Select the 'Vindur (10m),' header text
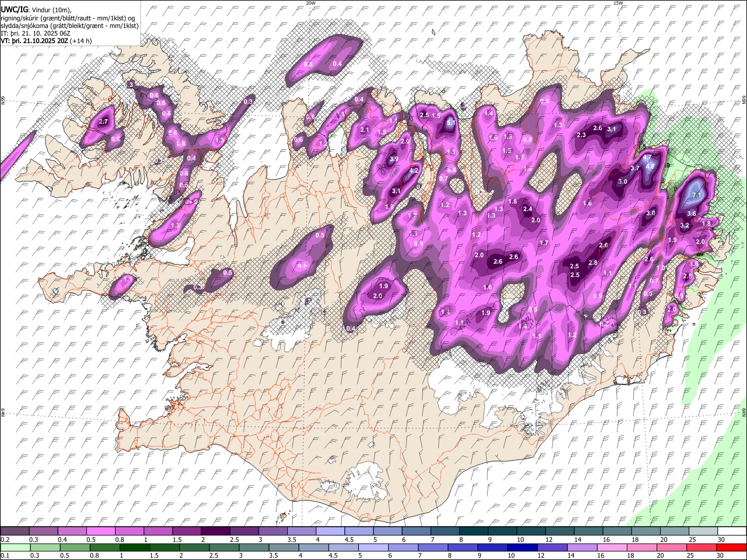The height and width of the screenshot is (560, 747). coord(51,10)
